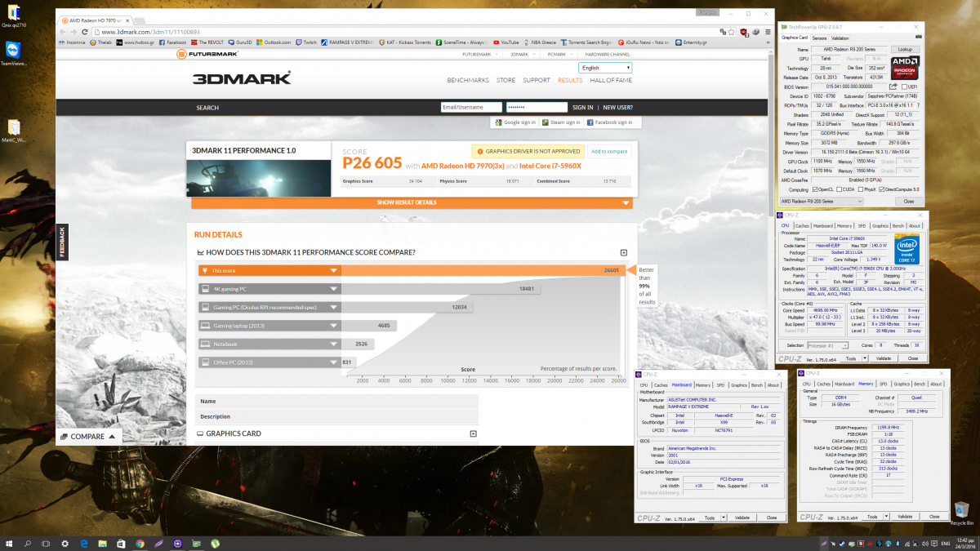Screen dimensions: 980x551
Task: Open Chrome menu button
Action: click(x=766, y=31)
